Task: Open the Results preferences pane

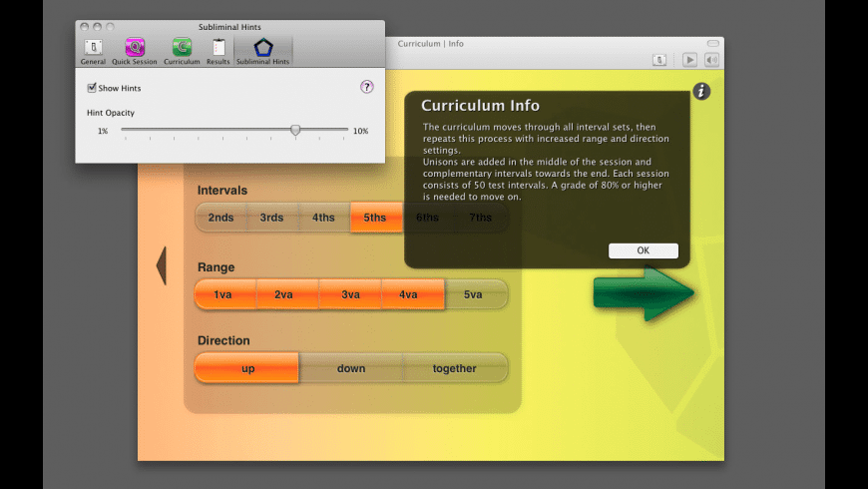Action: coord(217,48)
